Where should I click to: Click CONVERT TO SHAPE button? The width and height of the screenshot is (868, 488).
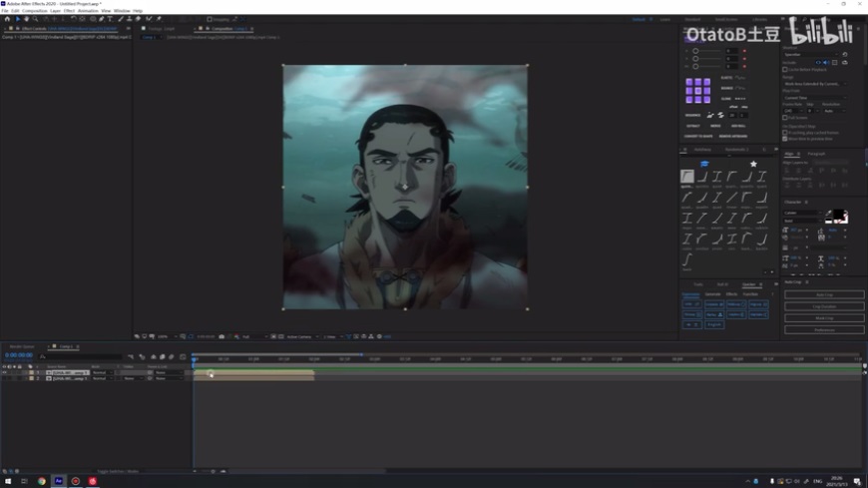click(x=698, y=136)
